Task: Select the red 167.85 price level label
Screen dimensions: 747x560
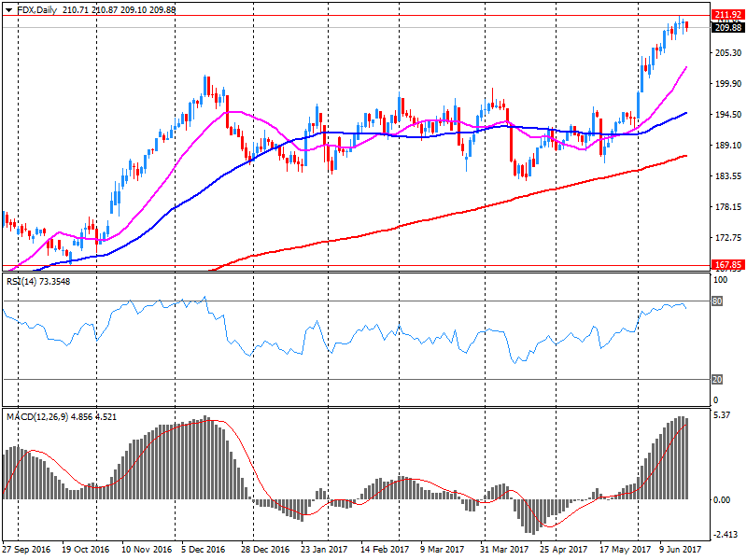Action: tap(728, 265)
